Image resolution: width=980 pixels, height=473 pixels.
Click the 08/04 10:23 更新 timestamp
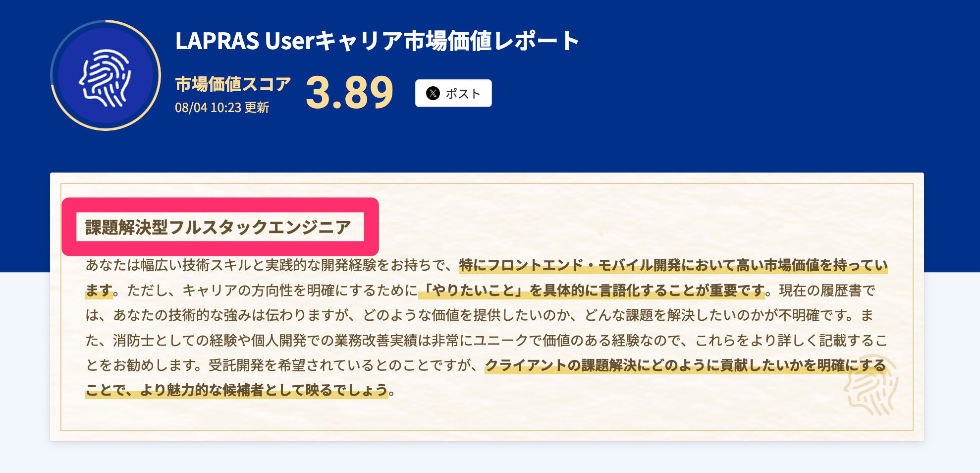222,108
